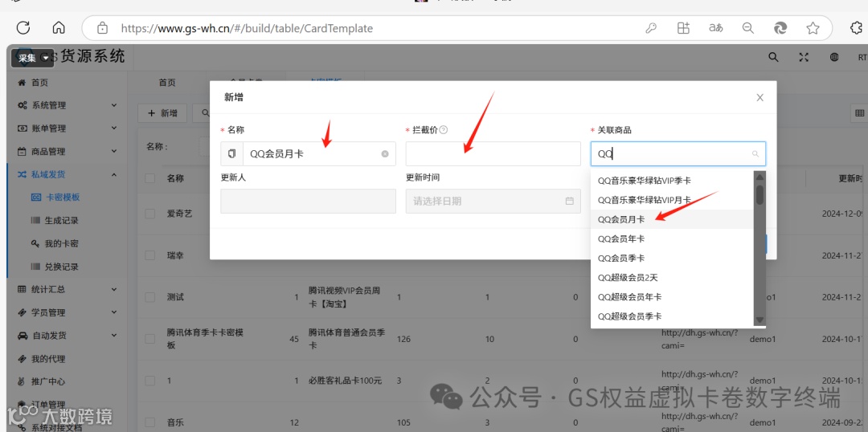Select QQ音乐豪华绿钻VIP月卡 option
Viewport: 868px width, 432px height.
(x=672, y=200)
